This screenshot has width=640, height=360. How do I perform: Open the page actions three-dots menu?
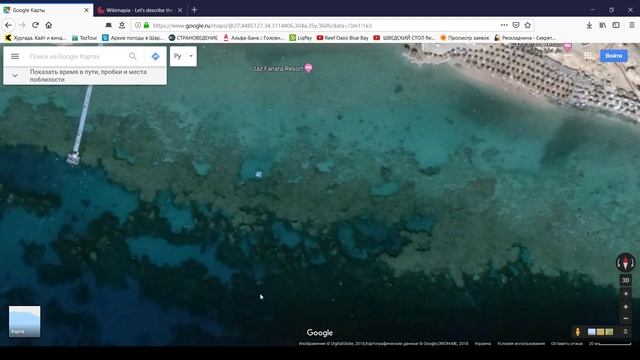coord(504,25)
